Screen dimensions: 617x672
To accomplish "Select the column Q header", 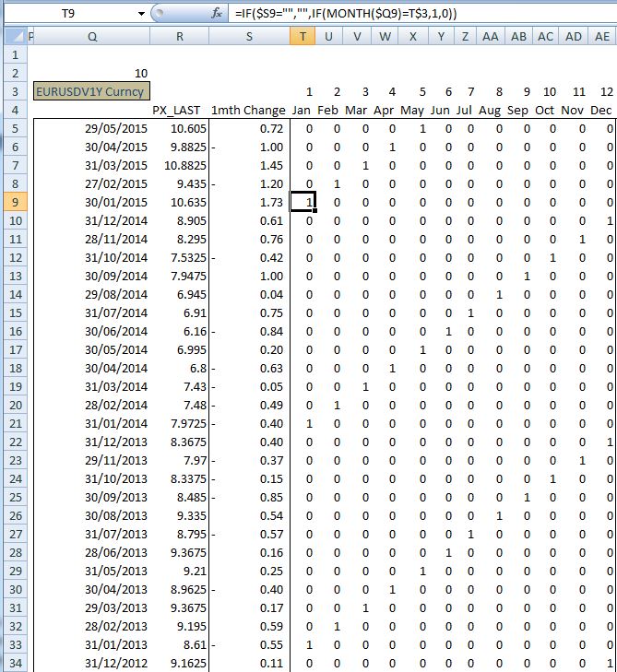I will click(91, 36).
